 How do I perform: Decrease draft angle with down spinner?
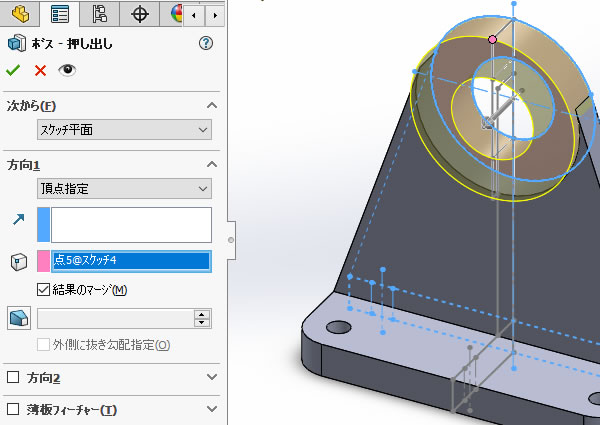[x=202, y=323]
